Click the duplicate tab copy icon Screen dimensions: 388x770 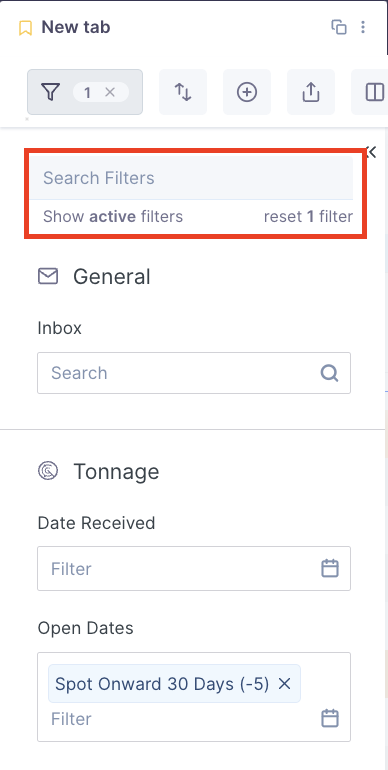tap(339, 27)
